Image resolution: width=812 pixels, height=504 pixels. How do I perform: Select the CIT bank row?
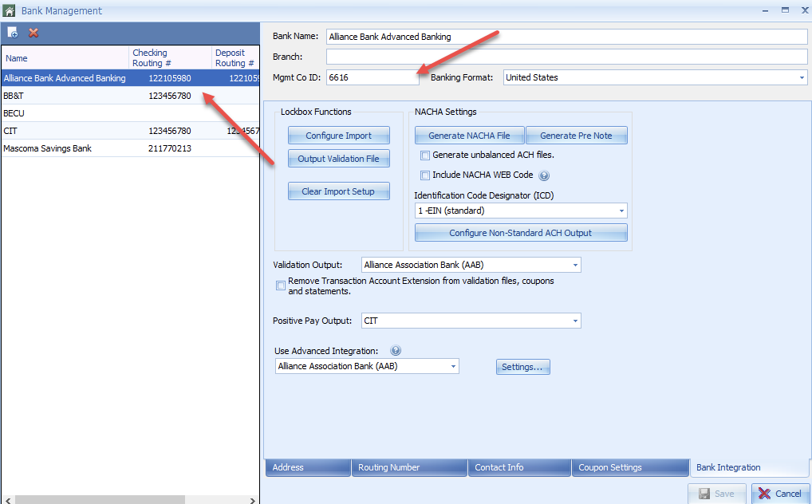click(130, 131)
